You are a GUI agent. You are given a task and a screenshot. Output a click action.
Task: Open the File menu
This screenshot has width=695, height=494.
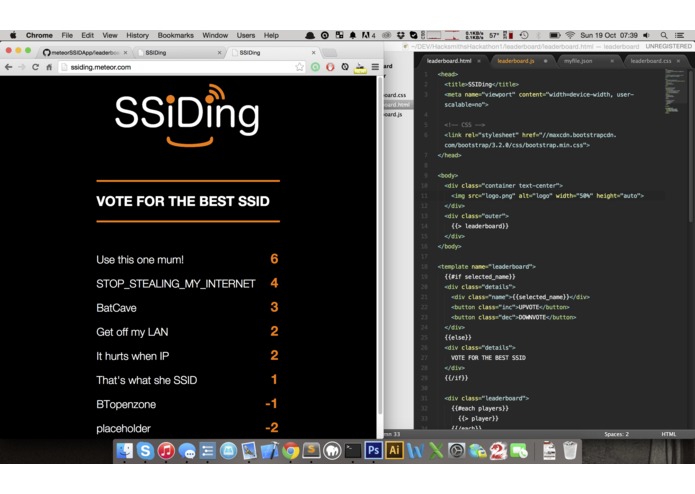(67, 35)
